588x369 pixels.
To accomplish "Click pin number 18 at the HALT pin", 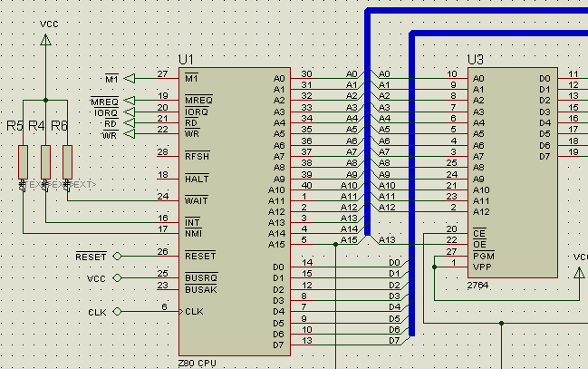I will point(163,174).
